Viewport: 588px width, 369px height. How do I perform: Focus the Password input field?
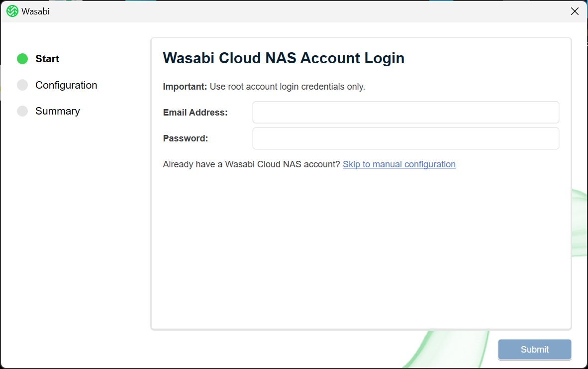click(405, 138)
